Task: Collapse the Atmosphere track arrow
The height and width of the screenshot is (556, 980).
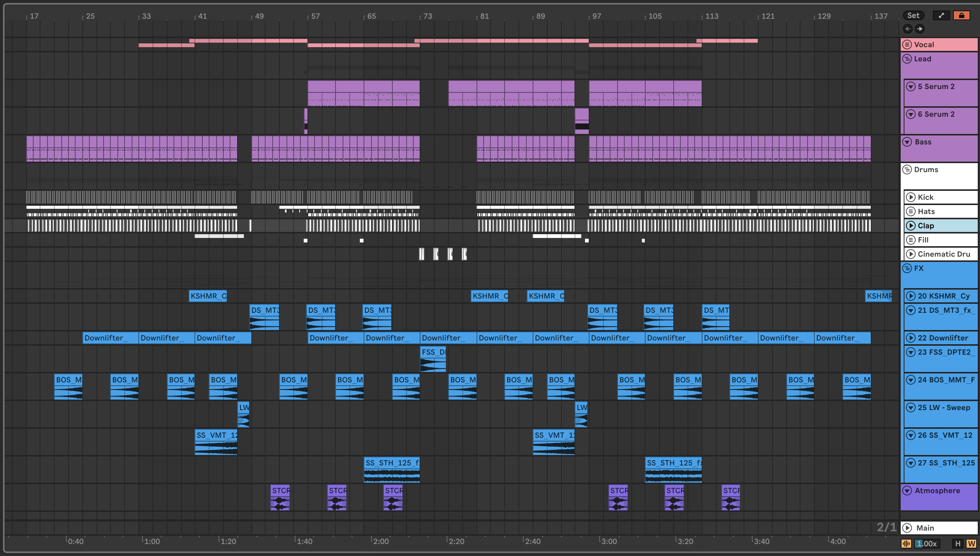Action: 907,490
